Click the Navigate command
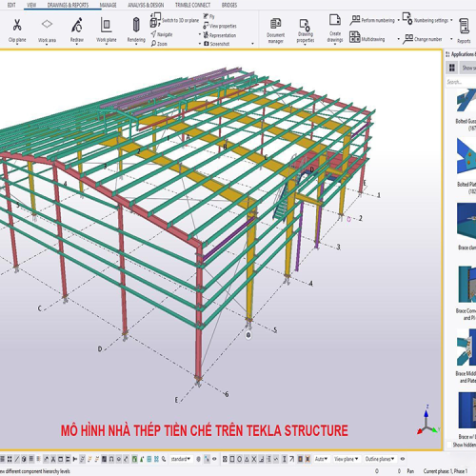476x476 pixels. tap(162, 34)
